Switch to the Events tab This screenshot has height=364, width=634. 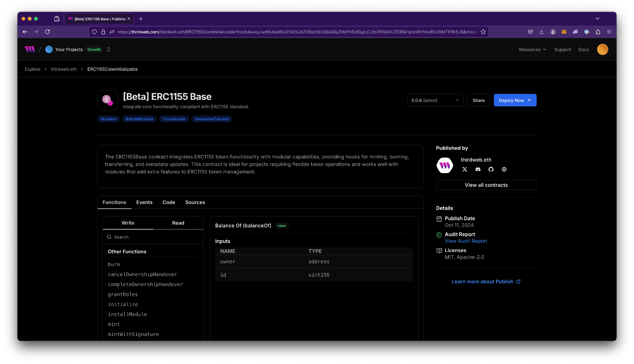(144, 202)
